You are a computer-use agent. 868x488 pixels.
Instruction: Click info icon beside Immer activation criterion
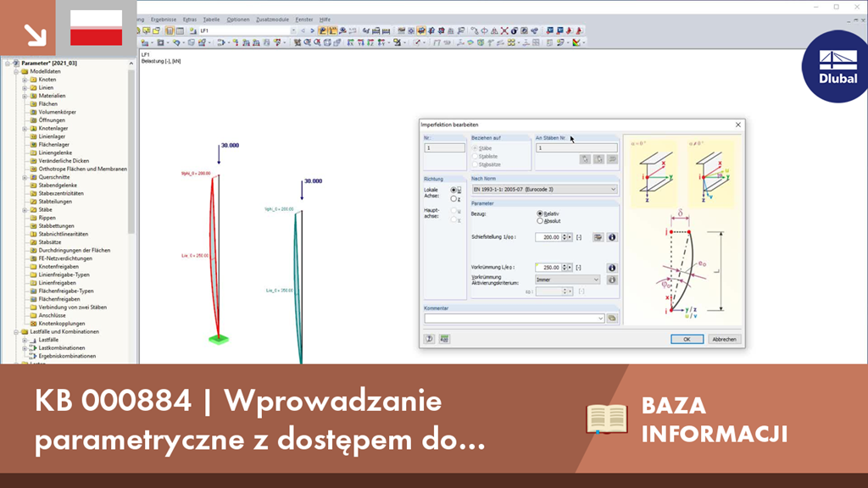coord(612,280)
